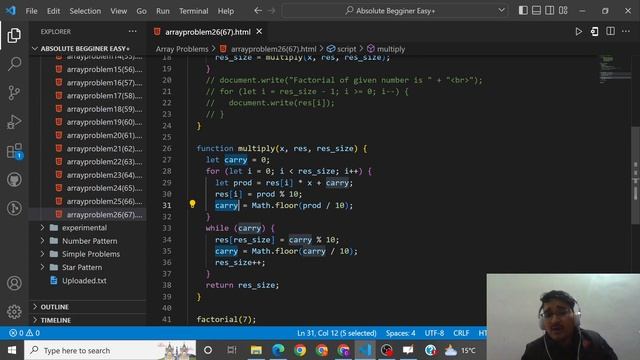The width and height of the screenshot is (640, 360).
Task: Go back with the navigation arrow
Action: pos(258,11)
